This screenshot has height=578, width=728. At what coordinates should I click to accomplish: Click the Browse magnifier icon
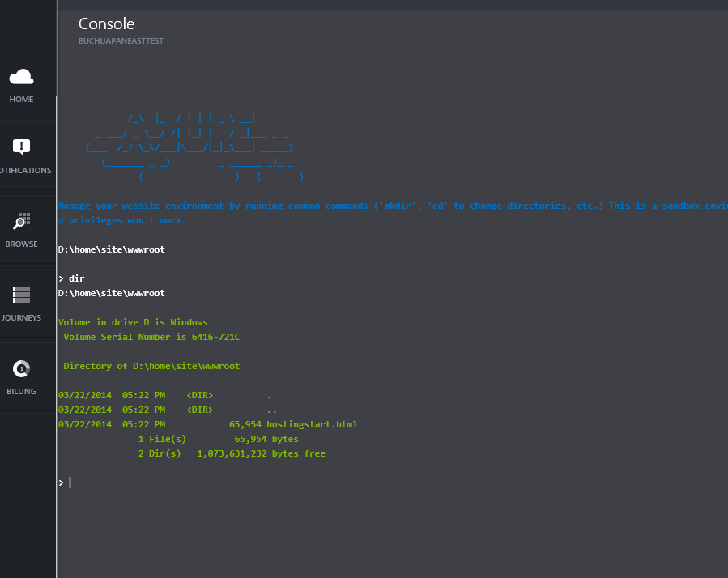click(x=22, y=221)
